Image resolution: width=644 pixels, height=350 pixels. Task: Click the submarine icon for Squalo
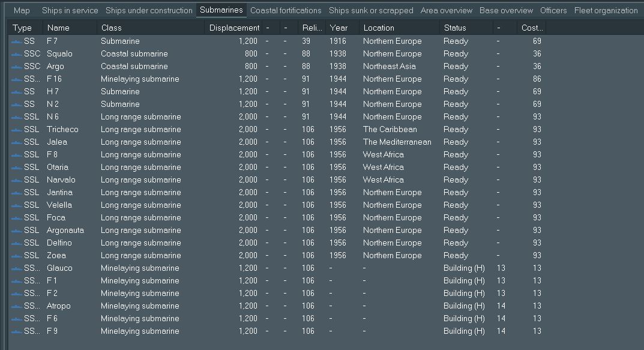pos(16,54)
